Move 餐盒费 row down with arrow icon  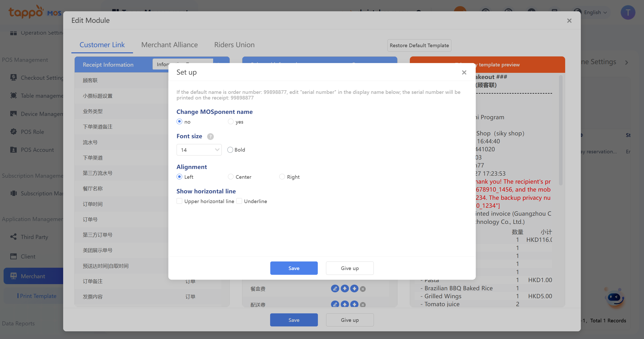tap(354, 289)
